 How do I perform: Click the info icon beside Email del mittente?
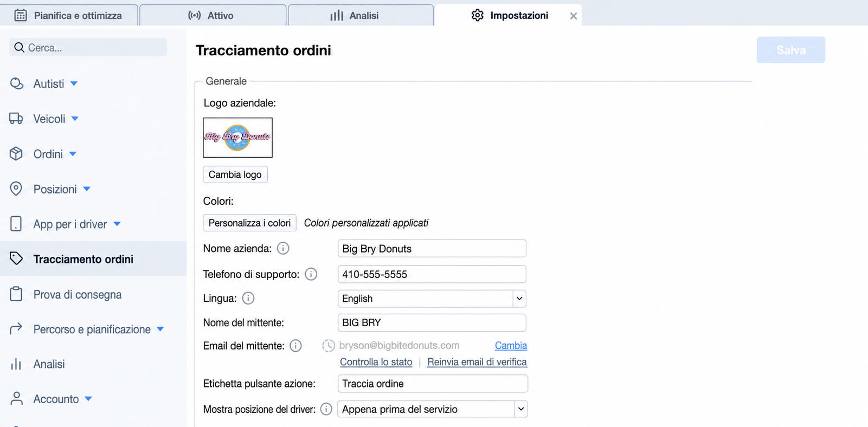coord(295,346)
